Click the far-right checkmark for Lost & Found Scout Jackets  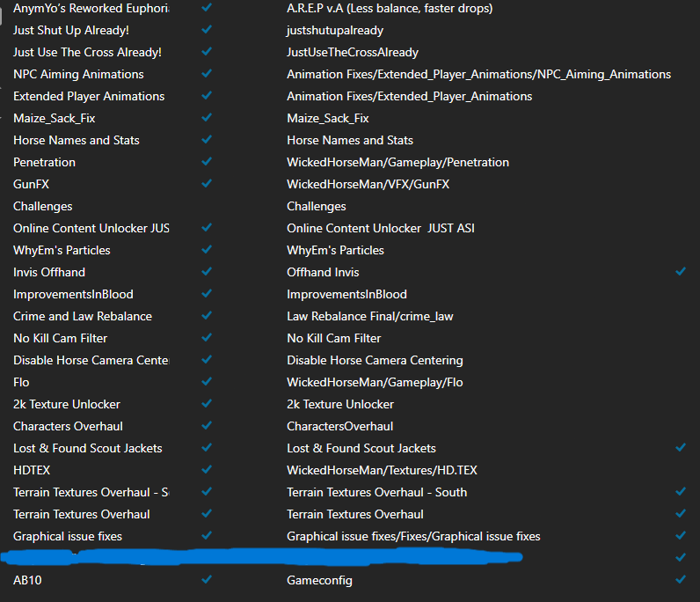[681, 448]
